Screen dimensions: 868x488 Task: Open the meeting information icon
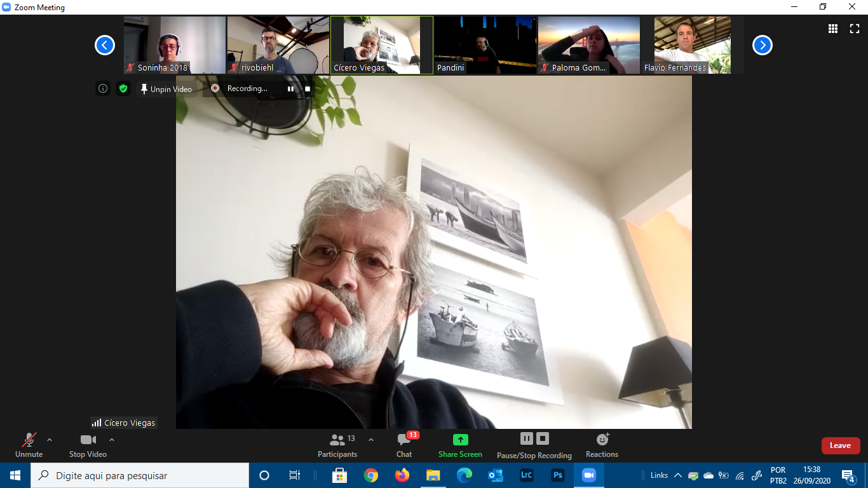click(103, 89)
